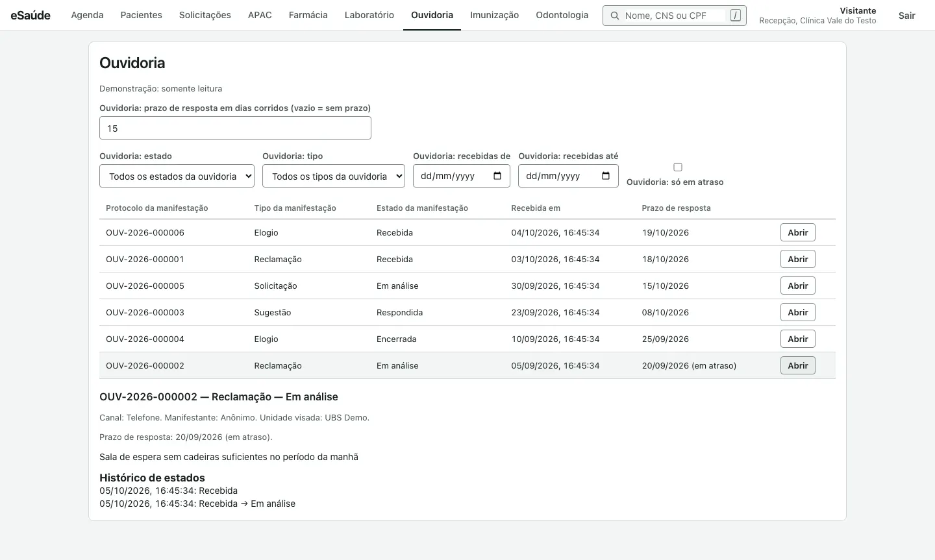
Task: Click the 'Solicitação' type cell
Action: pyautogui.click(x=275, y=286)
